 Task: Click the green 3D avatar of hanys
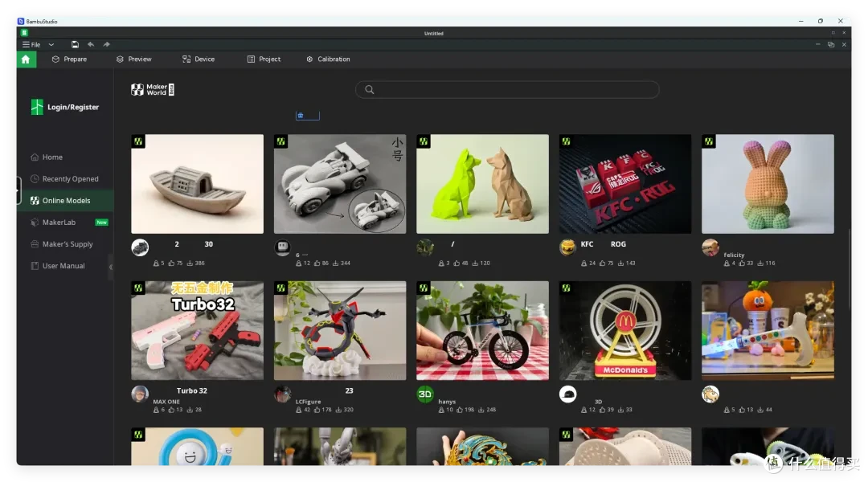(x=425, y=394)
